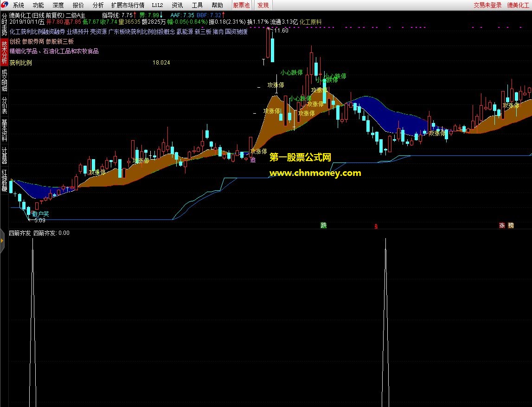
Task: Click the 散户笑 signal label
Action: 40,214
